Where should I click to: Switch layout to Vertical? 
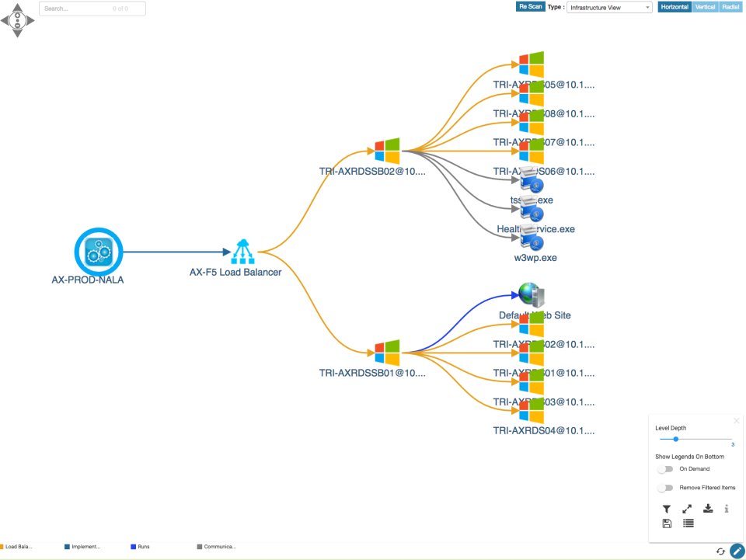(x=705, y=6)
